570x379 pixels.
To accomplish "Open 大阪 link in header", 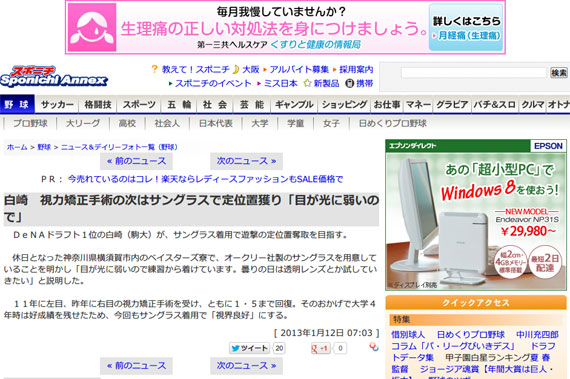I will [x=251, y=69].
